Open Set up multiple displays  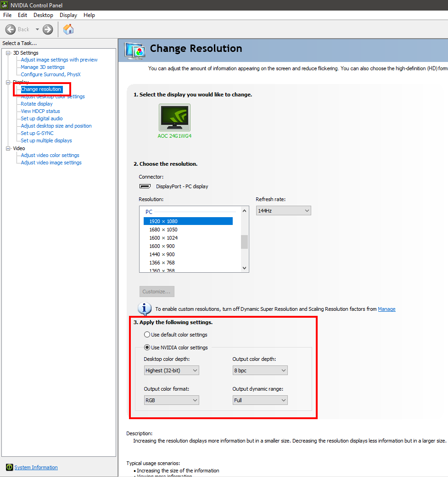coord(46,140)
